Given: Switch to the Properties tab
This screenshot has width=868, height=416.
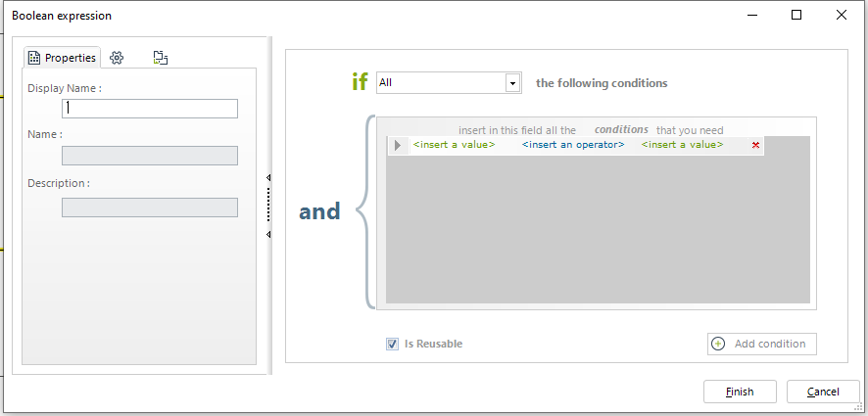Looking at the screenshot, I should pos(62,58).
